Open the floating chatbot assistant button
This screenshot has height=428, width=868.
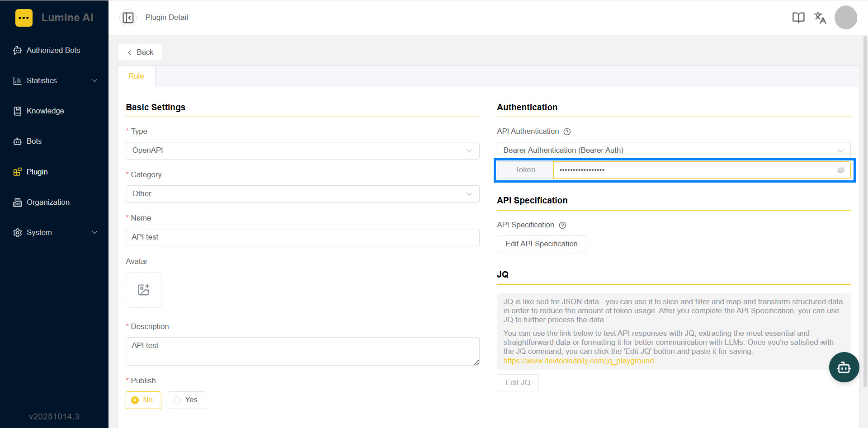tap(844, 367)
